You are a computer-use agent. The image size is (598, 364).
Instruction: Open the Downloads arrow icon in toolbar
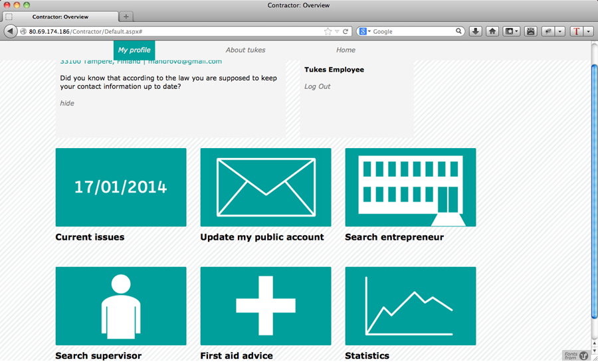[x=476, y=31]
